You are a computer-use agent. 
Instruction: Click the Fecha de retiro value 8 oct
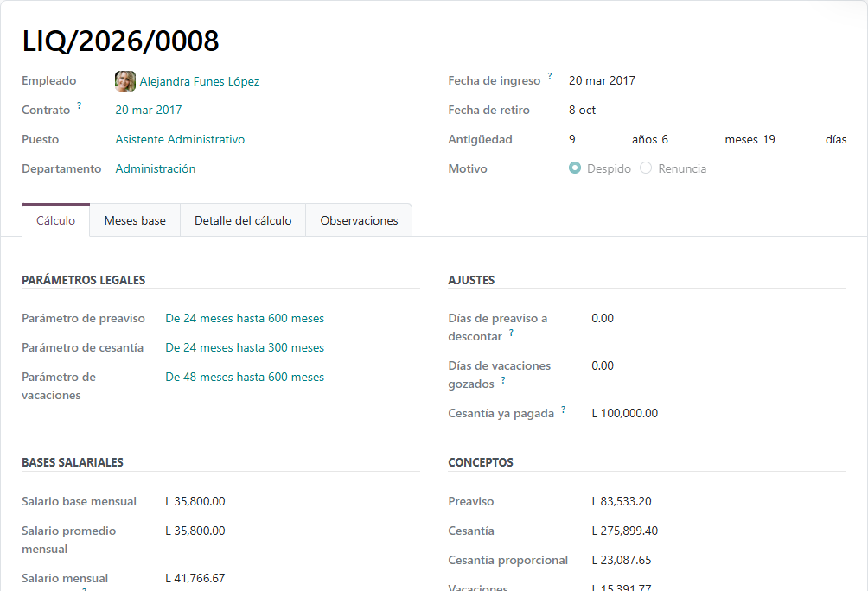(x=583, y=110)
